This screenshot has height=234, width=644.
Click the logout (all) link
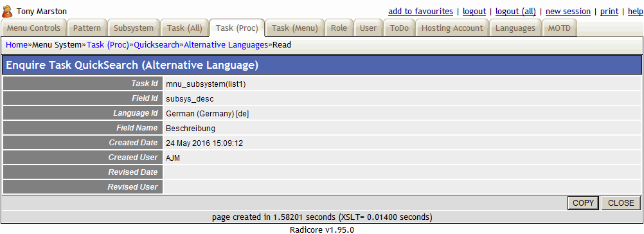(516, 12)
